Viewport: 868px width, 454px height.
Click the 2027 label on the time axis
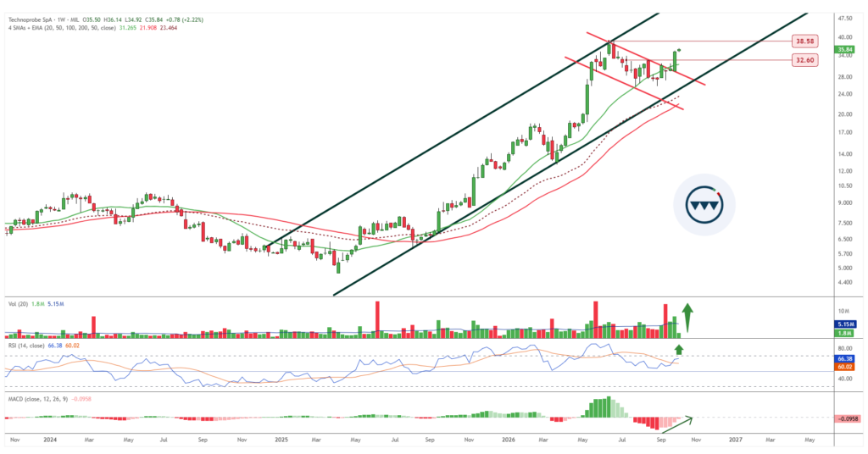735,440
